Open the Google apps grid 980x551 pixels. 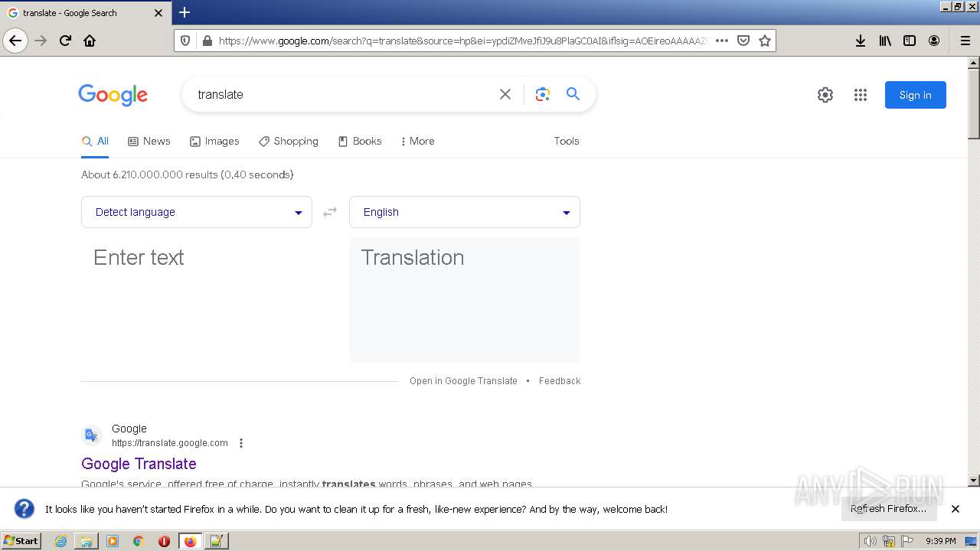(861, 95)
